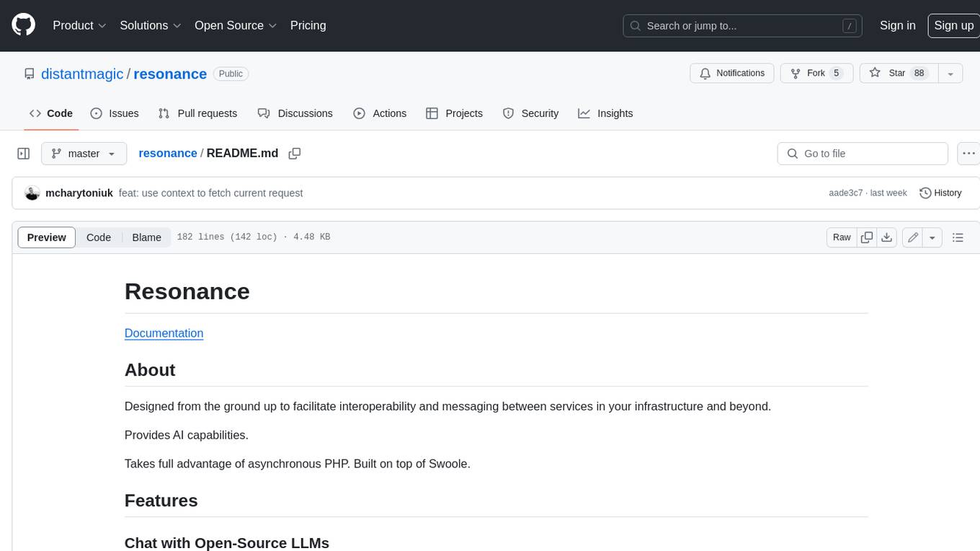
Task: Edit the file with pencil icon
Action: coord(913,237)
